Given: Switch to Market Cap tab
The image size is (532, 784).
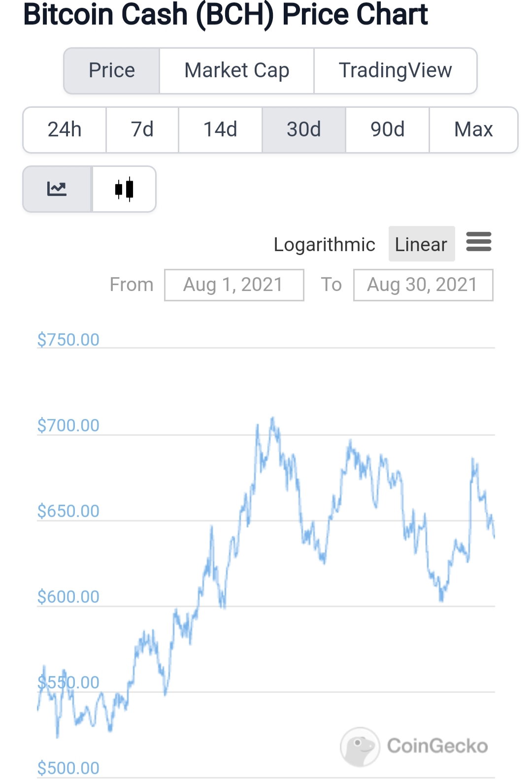Looking at the screenshot, I should (x=236, y=70).
